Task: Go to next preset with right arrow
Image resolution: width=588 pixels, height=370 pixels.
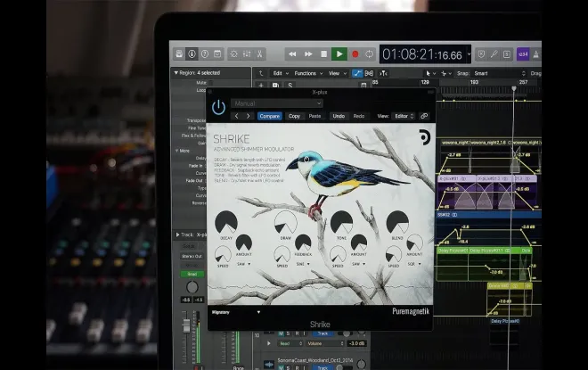Action: point(249,116)
